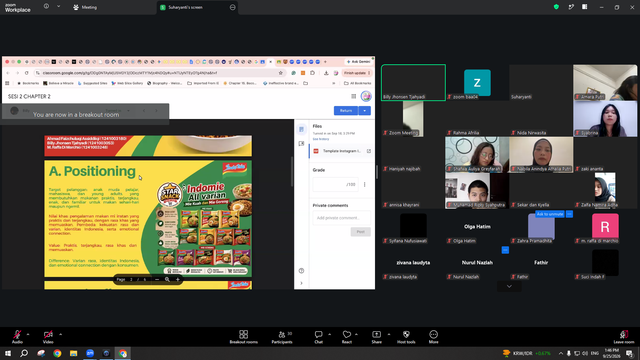Open Chrome from the Windows taskbar
This screenshot has height=360, width=640.
click(57, 353)
